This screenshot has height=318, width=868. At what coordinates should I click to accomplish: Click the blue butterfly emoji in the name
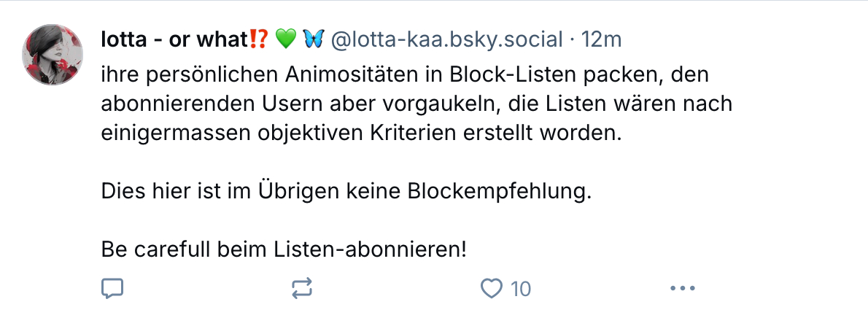[x=313, y=39]
